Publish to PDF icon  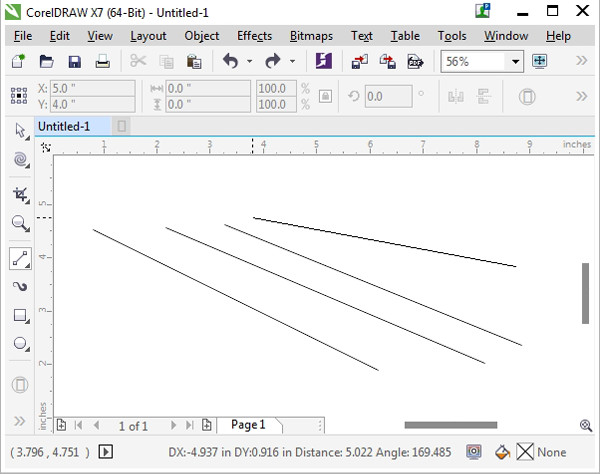(x=415, y=62)
